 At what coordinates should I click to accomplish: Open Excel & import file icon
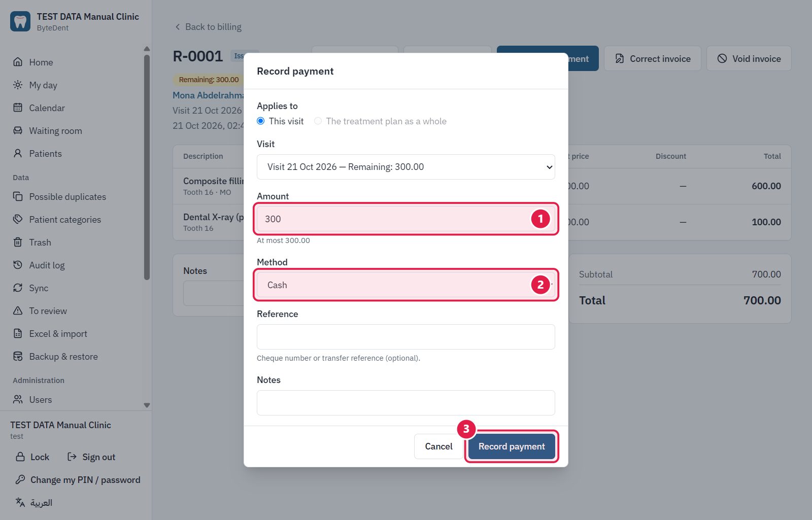click(18, 333)
